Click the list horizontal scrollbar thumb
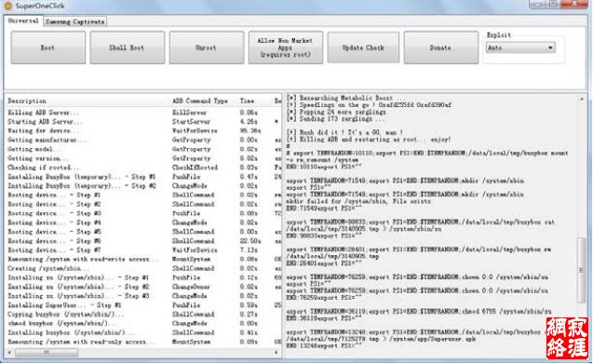The image size is (593, 364). 47,352
